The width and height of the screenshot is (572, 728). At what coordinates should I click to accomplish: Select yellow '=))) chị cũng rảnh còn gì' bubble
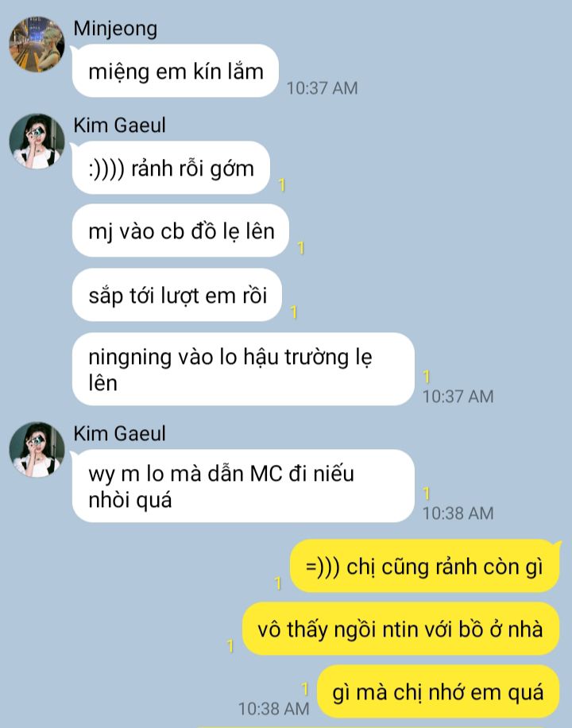(x=425, y=566)
